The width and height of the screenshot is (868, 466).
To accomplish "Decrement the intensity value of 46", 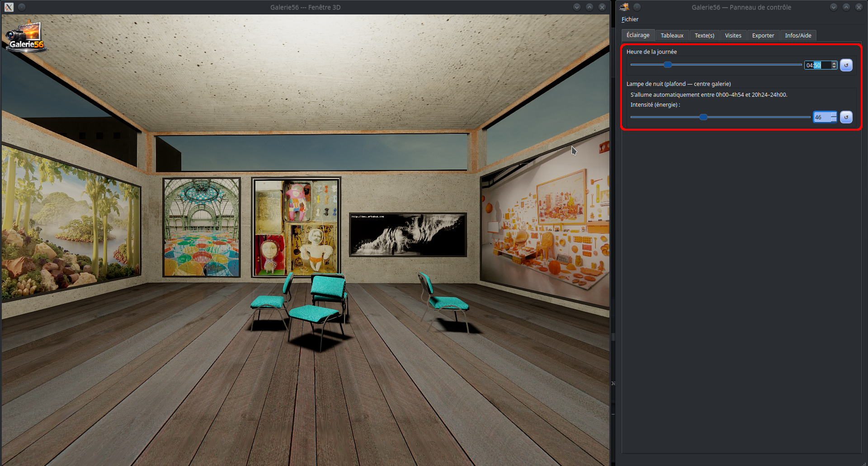I will (834, 120).
